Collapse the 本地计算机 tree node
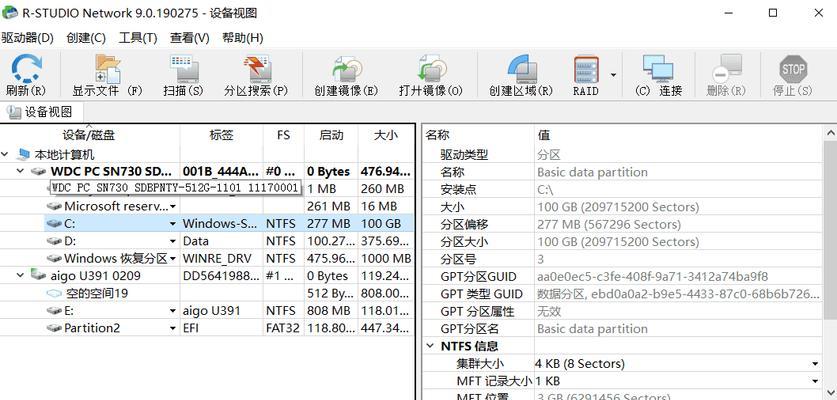Viewport: 837px width, 400px height. point(5,154)
